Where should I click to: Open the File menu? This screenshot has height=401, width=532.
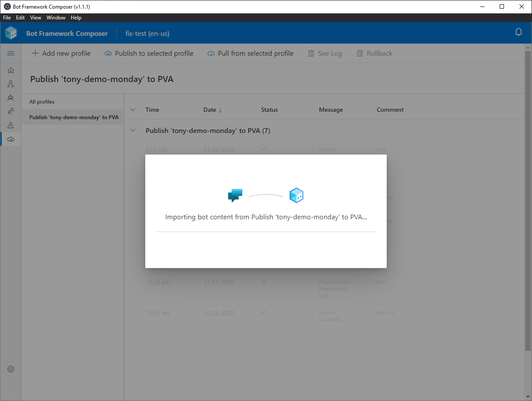click(7, 18)
